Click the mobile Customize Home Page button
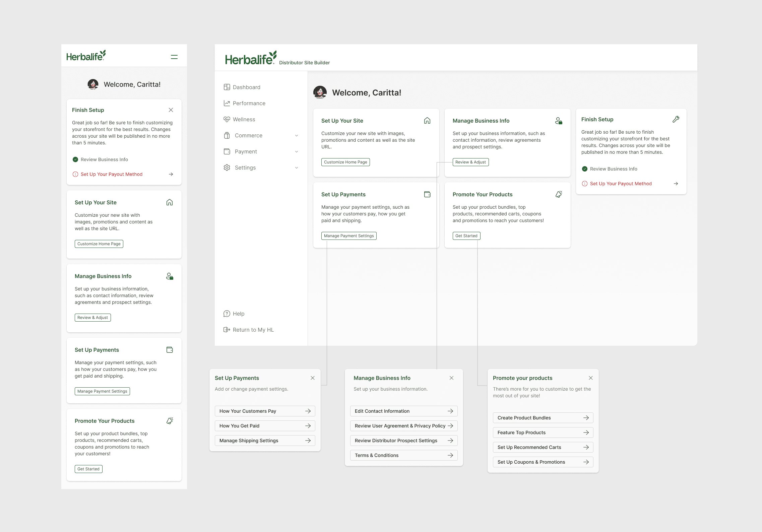 click(x=99, y=244)
